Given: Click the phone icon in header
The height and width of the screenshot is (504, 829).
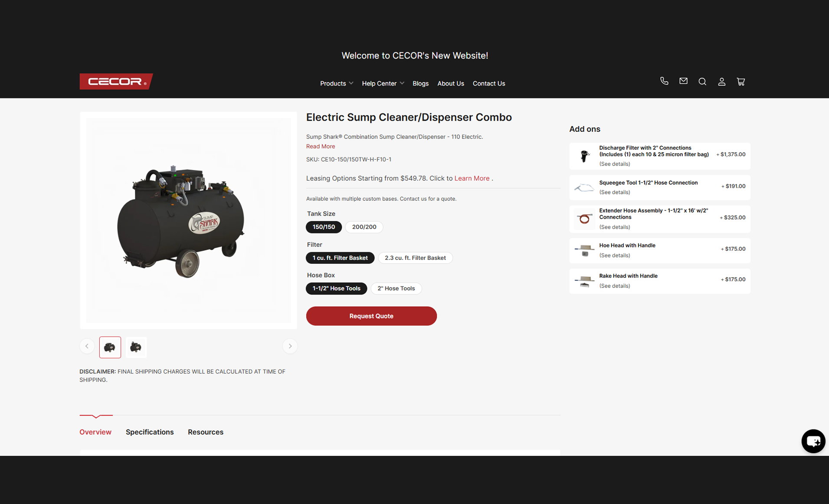Looking at the screenshot, I should point(664,81).
